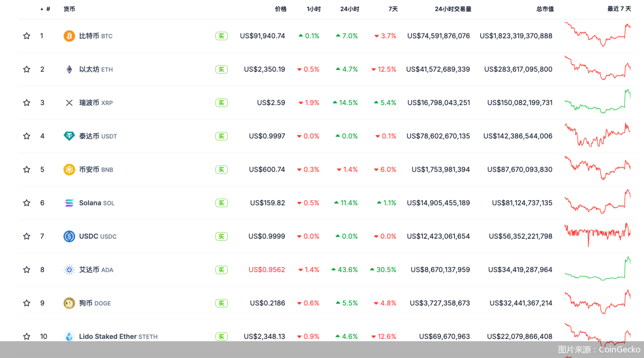Click the Dogecoin DOGE coin logo
Image resolution: width=644 pixels, height=358 pixels.
tap(69, 303)
